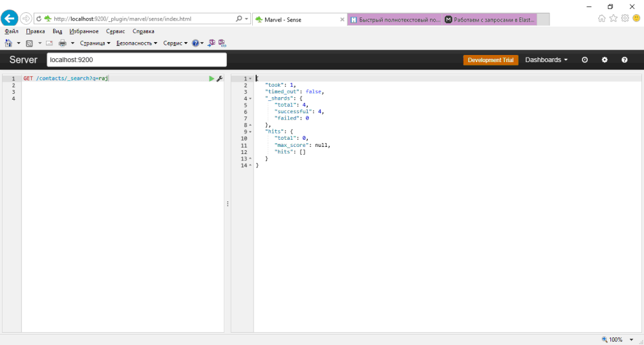This screenshot has width=644, height=345.
Task: Close the Marvel - Sense tab
Action: pos(343,19)
